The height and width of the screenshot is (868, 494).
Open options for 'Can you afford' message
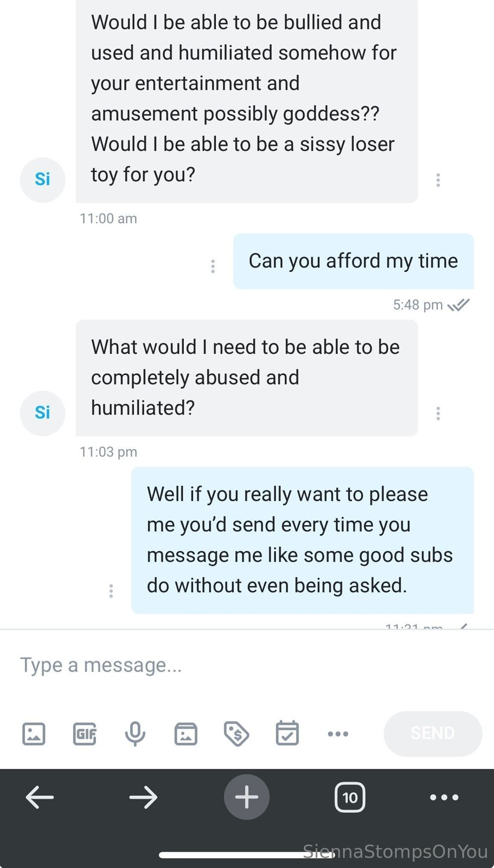[x=213, y=266]
